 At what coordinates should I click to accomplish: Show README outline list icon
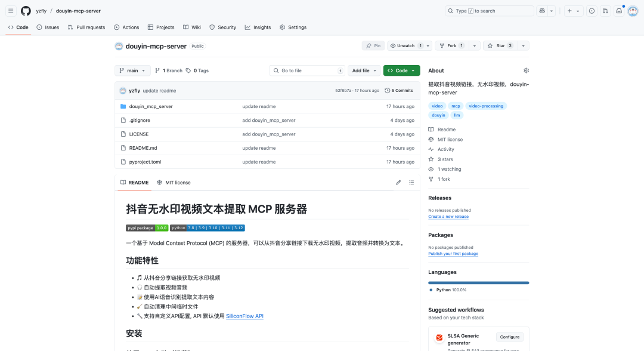point(411,183)
